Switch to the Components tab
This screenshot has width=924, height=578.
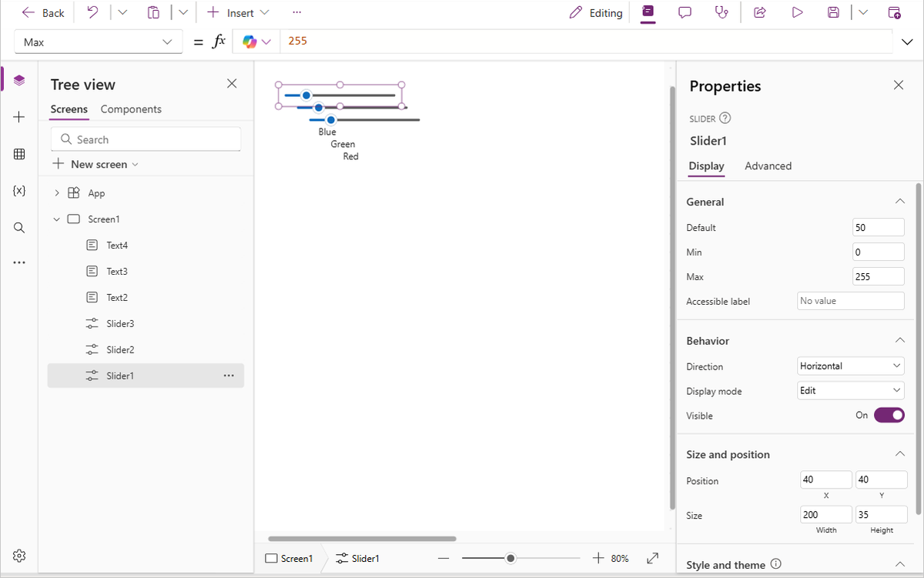pos(131,109)
